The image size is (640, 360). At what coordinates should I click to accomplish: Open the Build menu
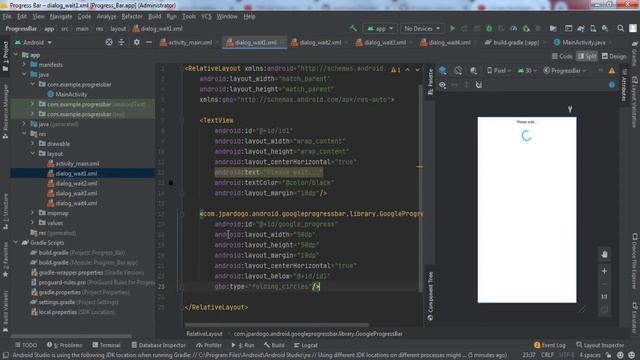click(154, 17)
